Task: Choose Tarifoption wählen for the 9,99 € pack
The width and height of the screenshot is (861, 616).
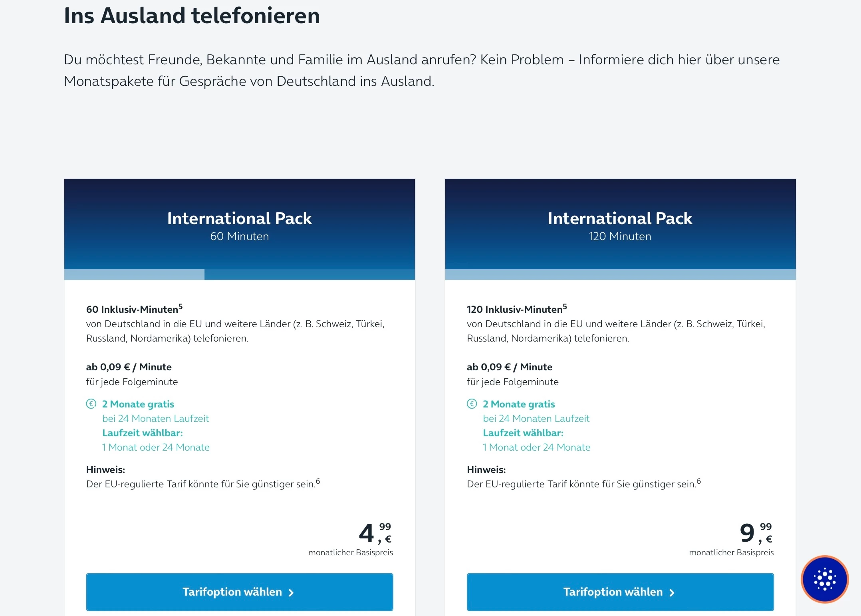Action: tap(620, 592)
